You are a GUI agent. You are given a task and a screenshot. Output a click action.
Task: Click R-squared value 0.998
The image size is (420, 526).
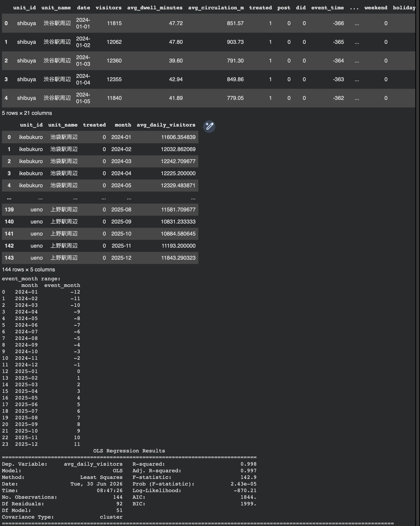click(x=248, y=464)
